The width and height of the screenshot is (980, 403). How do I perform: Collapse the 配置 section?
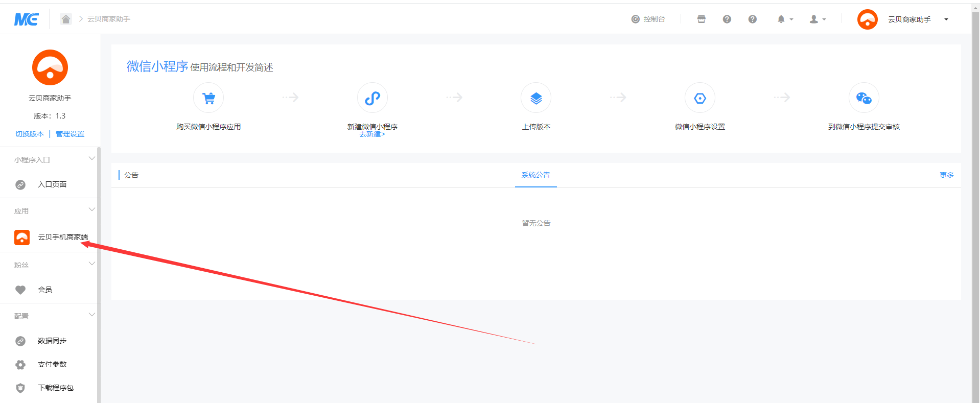[92, 315]
